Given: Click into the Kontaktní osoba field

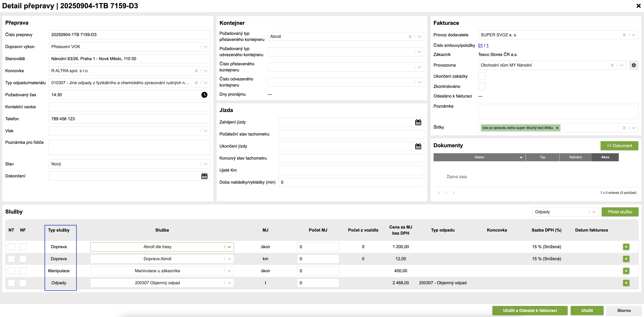Looking at the screenshot, I should coord(129,107).
